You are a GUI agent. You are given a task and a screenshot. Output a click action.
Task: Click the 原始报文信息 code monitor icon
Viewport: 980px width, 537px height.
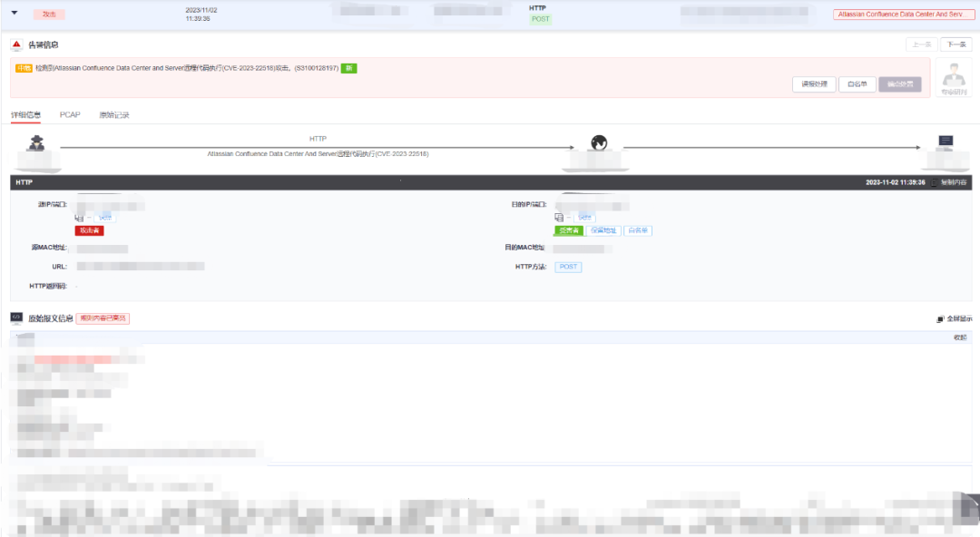pyautogui.click(x=17, y=317)
